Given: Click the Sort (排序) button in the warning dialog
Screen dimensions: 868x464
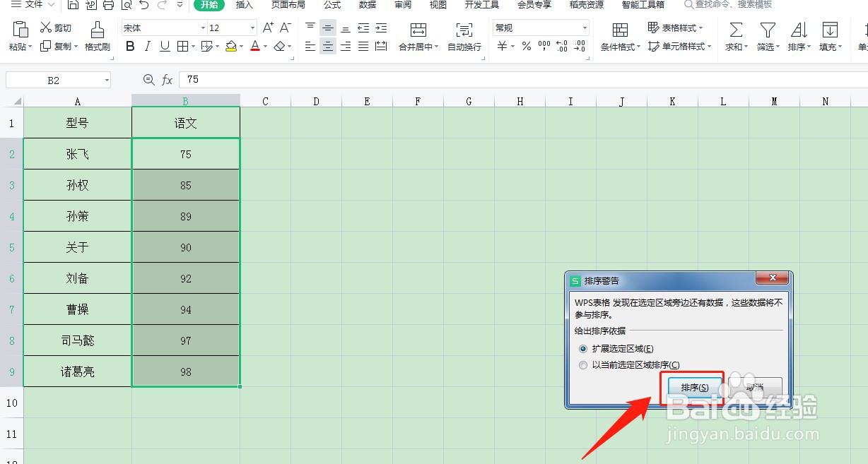Looking at the screenshot, I should 695,388.
